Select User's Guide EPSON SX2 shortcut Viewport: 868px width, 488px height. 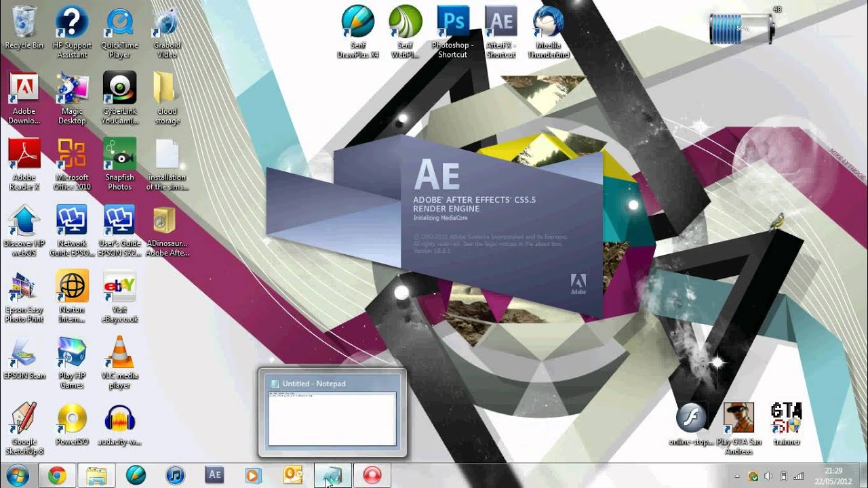coord(119,230)
